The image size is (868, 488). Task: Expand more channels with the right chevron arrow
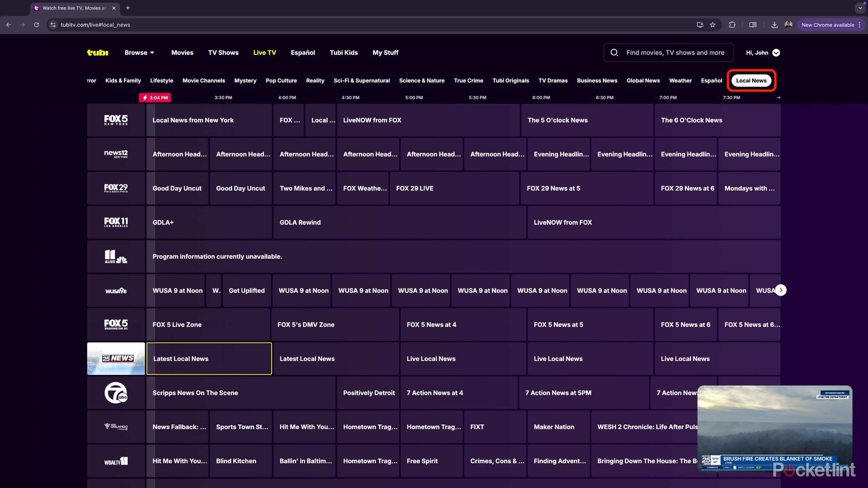(x=781, y=290)
